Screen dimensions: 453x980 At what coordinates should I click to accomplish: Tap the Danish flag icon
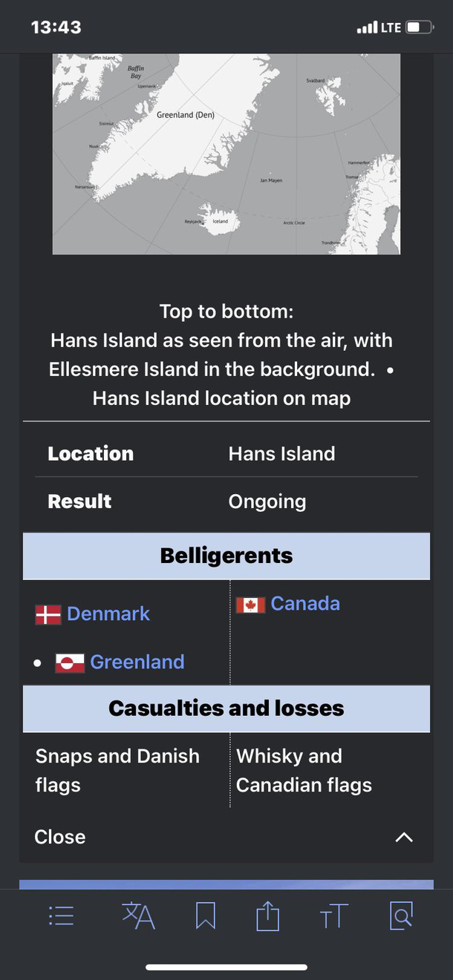coord(48,614)
